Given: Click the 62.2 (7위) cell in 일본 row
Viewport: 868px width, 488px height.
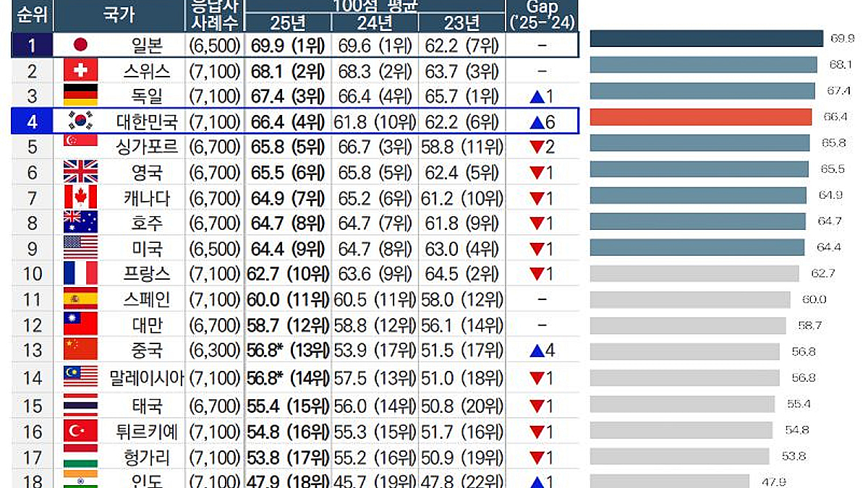Looking at the screenshot, I should [x=461, y=46].
